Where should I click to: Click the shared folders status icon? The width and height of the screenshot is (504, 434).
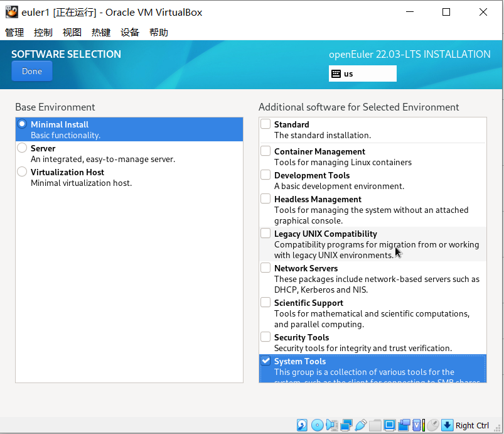[x=375, y=425]
